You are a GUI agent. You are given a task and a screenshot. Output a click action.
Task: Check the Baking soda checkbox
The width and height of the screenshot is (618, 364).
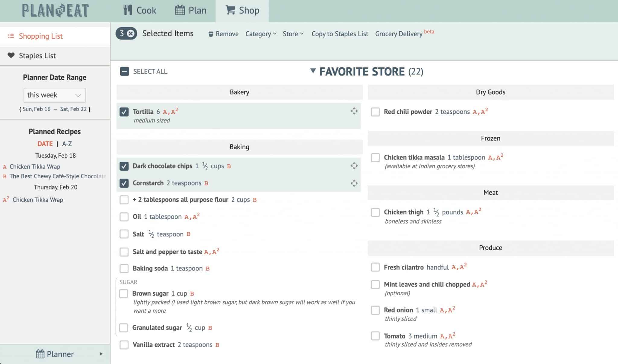(124, 268)
